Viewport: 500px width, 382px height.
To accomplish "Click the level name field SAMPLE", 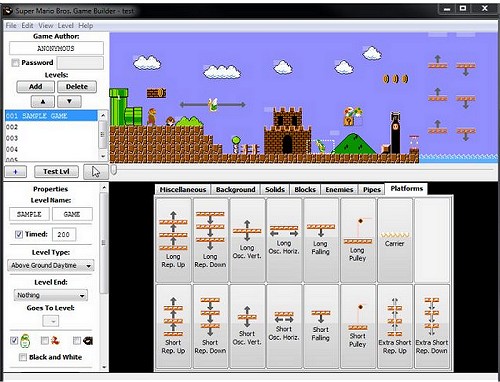I will pyautogui.click(x=29, y=214).
